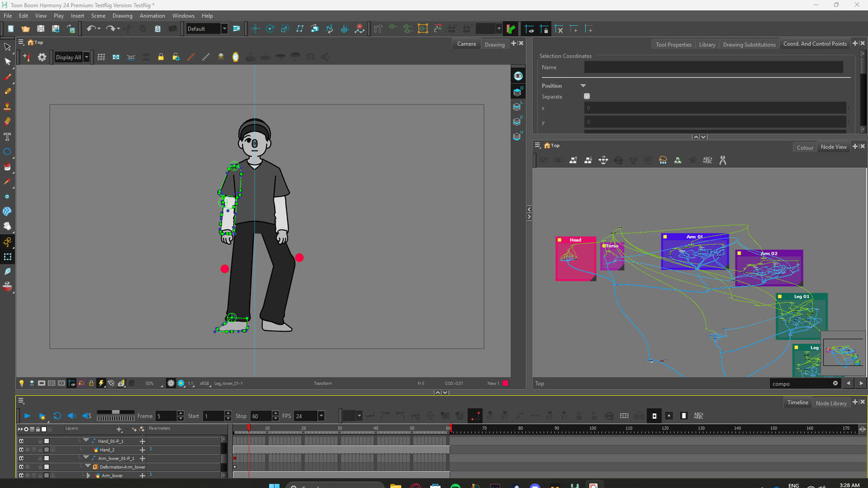This screenshot has width=868, height=488.
Task: Open Node View Create Group icon with up arrow
Action: (x=573, y=160)
